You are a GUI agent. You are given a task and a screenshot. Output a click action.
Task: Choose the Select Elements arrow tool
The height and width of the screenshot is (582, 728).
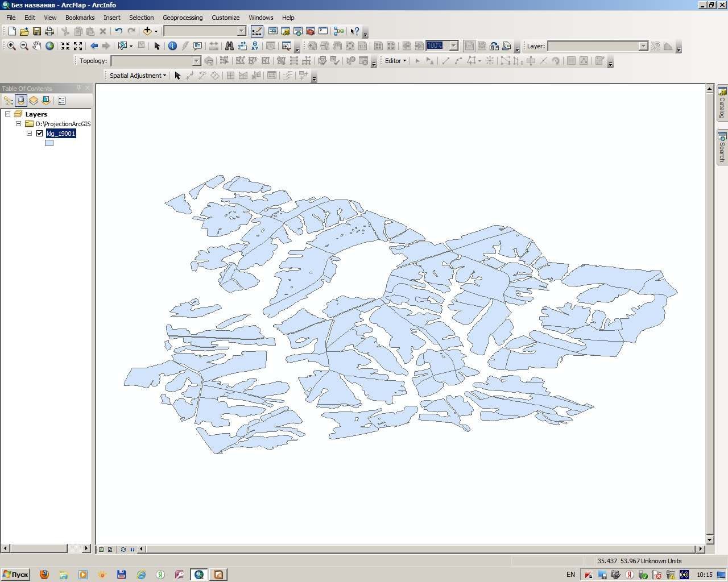click(157, 46)
